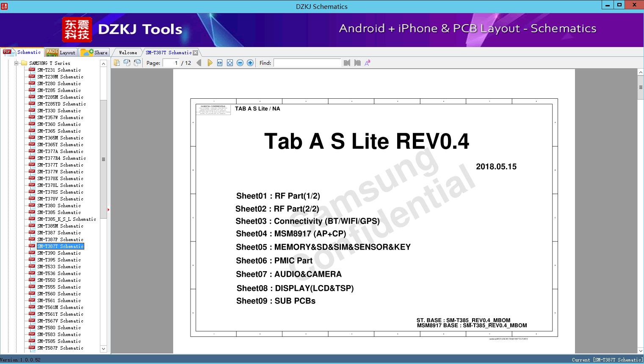This screenshot has width=644, height=364.
Task: Open SM-T561M Schematic
Action: (x=60, y=307)
